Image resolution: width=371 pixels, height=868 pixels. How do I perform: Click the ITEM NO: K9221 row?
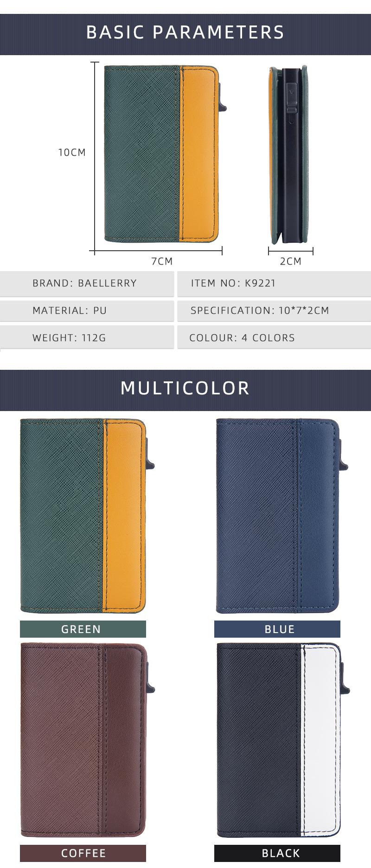pos(274,284)
